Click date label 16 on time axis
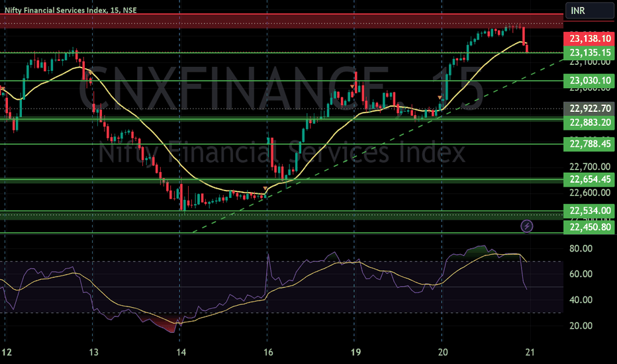This screenshot has height=364, width=617. click(x=268, y=352)
